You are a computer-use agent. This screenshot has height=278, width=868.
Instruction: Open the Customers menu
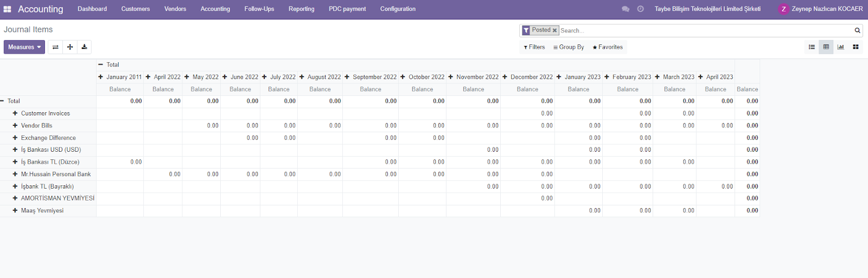pos(136,9)
